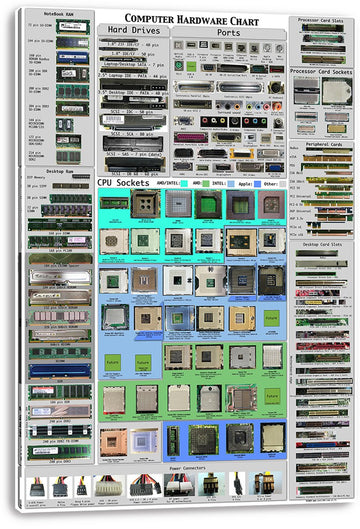
Task: Click the Peripheral Cards heading
Action: coord(324,144)
